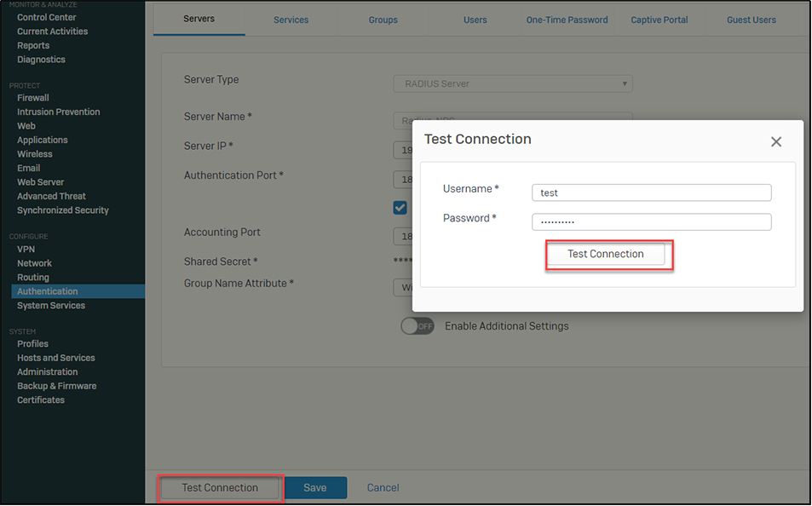Open the Server Type dropdown
812x506 pixels.
[512, 83]
